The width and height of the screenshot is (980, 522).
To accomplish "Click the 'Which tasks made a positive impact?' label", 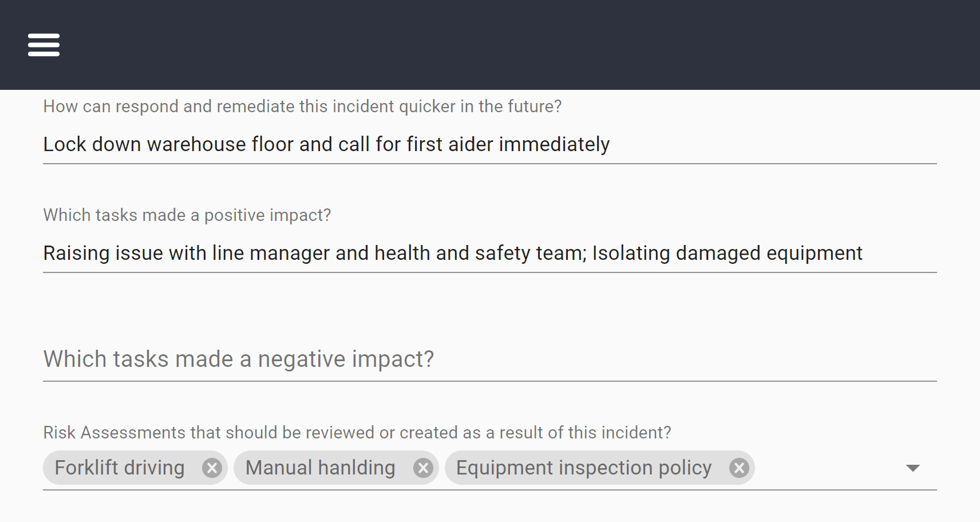I will pyautogui.click(x=187, y=215).
